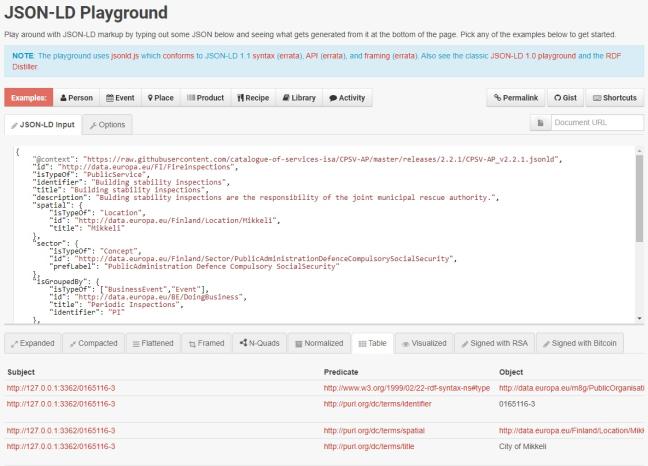Load the Library example
This screenshot has width=648, height=466.
pos(299,98)
